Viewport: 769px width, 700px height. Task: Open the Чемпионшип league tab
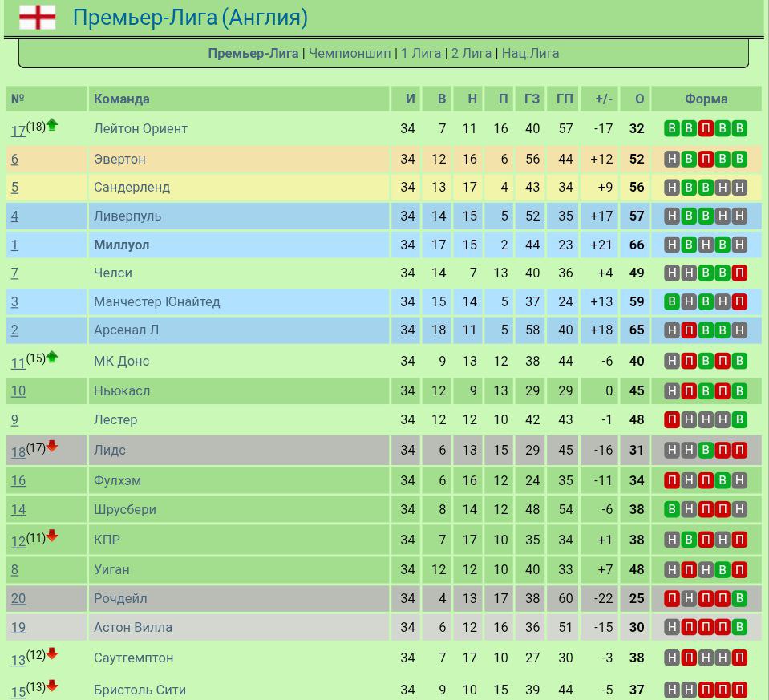[350, 53]
